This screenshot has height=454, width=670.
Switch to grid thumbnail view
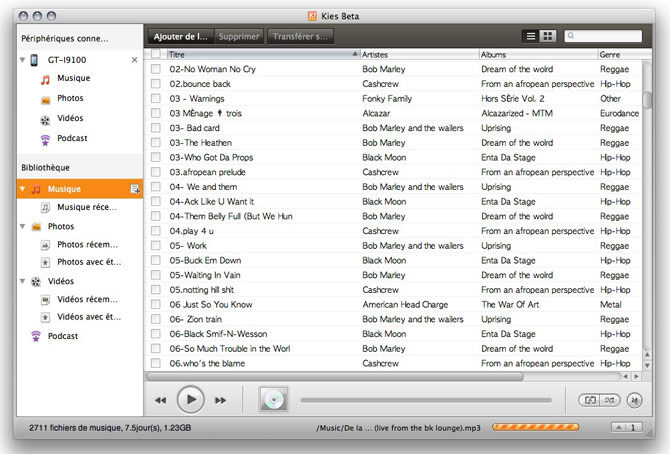pos(547,36)
